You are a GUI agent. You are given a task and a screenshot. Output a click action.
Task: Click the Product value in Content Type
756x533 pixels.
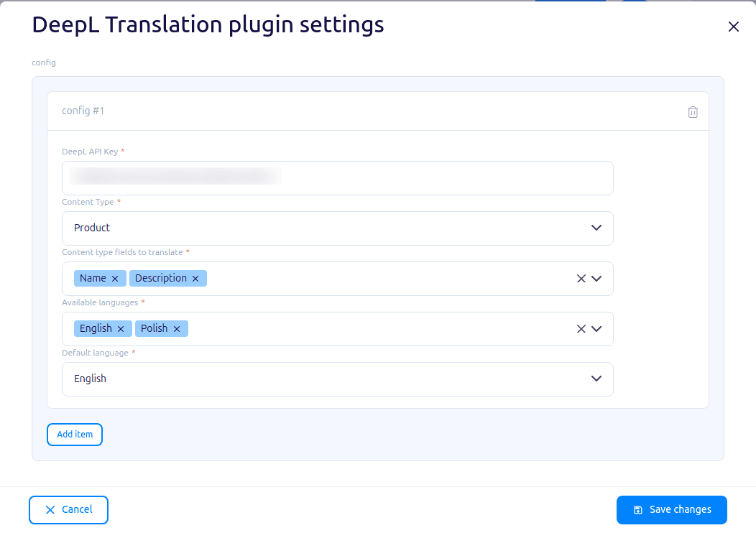[91, 228]
